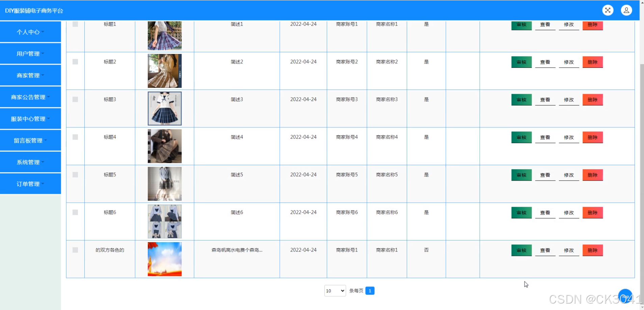This screenshot has height=310, width=644.
Task: Open the sky banner thumbnail in last row
Action: point(165,259)
